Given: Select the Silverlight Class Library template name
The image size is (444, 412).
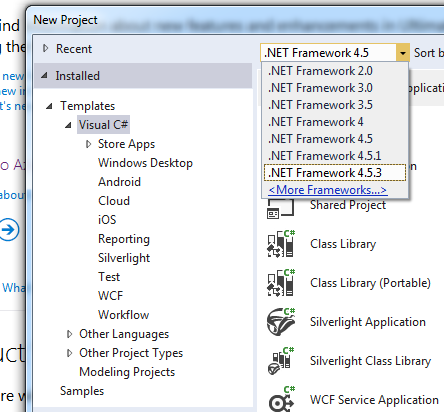Looking at the screenshot, I should click(370, 361).
